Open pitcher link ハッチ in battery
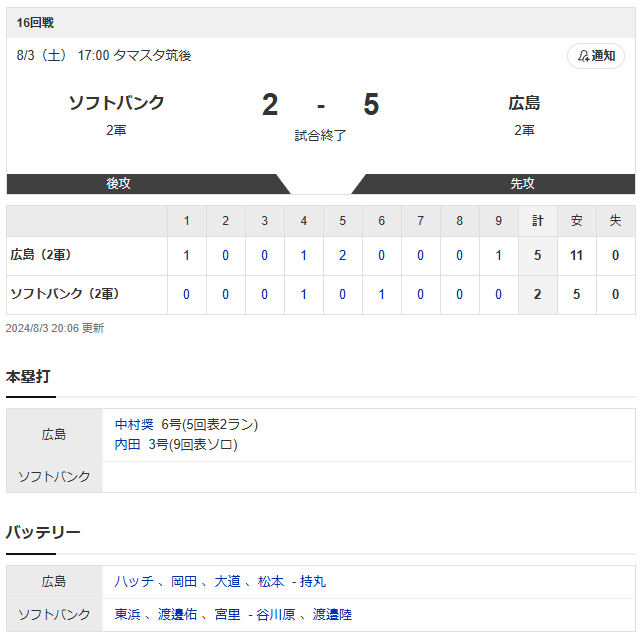The image size is (640, 639). [x=134, y=581]
